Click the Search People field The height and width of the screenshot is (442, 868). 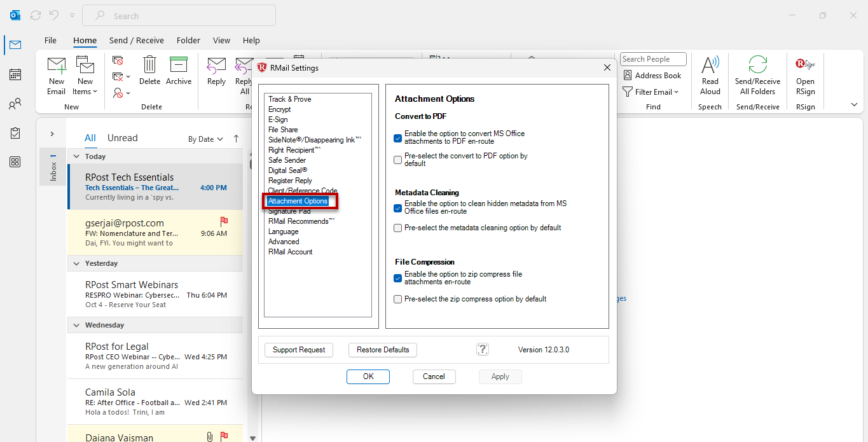tap(653, 59)
